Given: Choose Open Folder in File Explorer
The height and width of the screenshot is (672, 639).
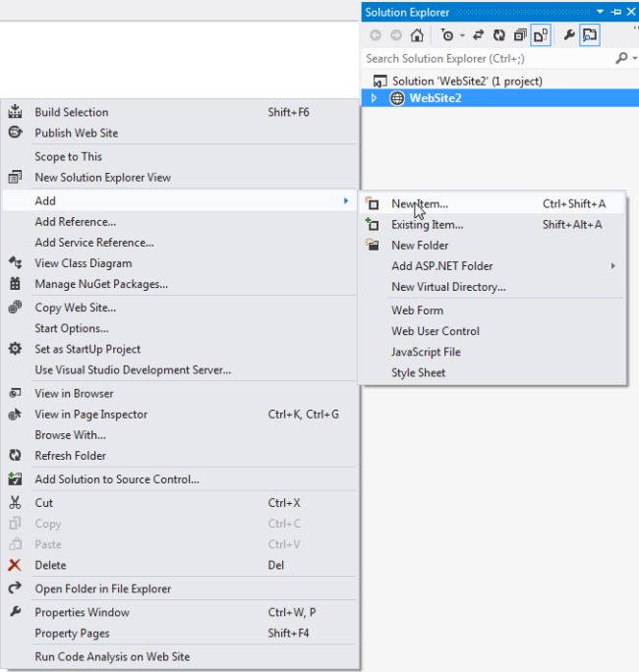Looking at the screenshot, I should [180, 588].
